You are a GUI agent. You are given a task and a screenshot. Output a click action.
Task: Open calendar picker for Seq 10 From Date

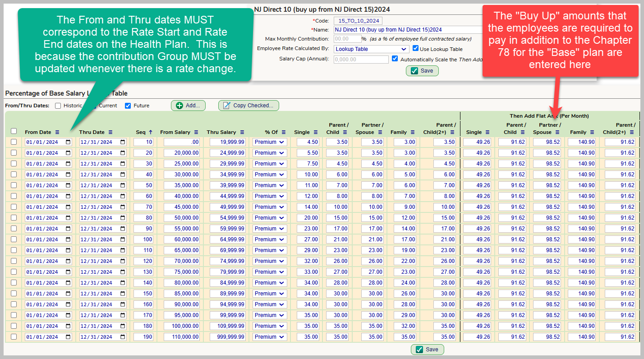68,142
